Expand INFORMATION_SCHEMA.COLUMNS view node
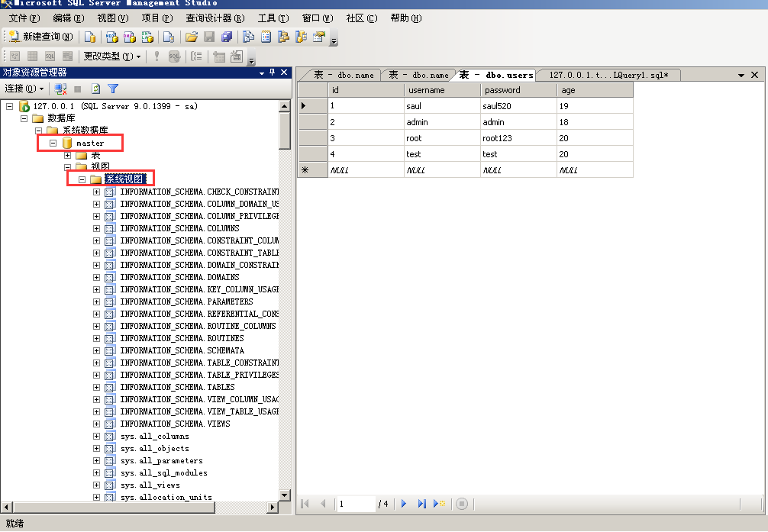 click(x=96, y=229)
